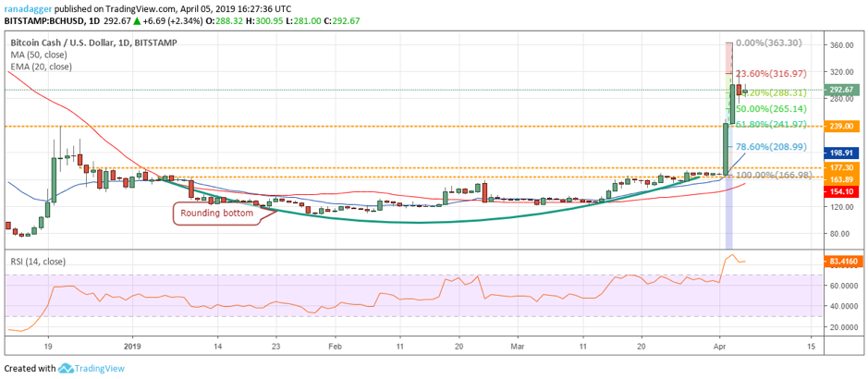
Task: Click the 'Feb' date axis label
Action: point(335,348)
